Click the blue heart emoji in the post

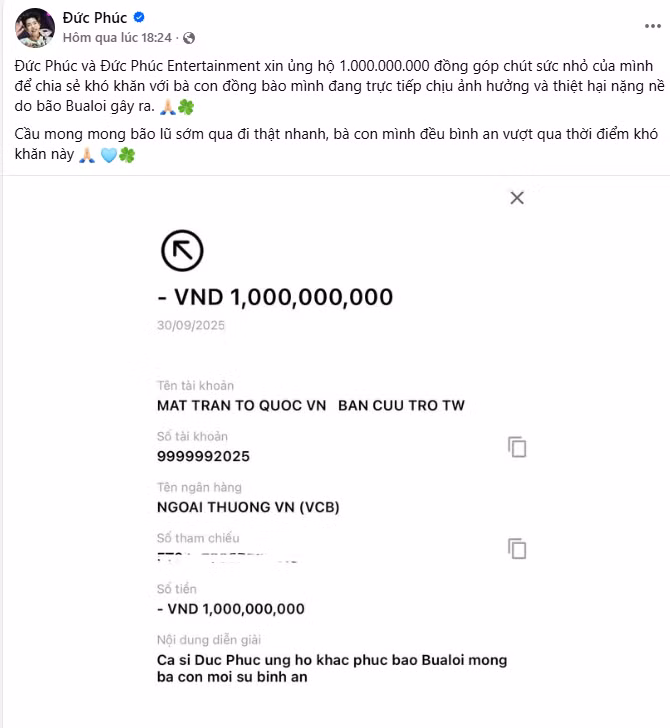109,155
